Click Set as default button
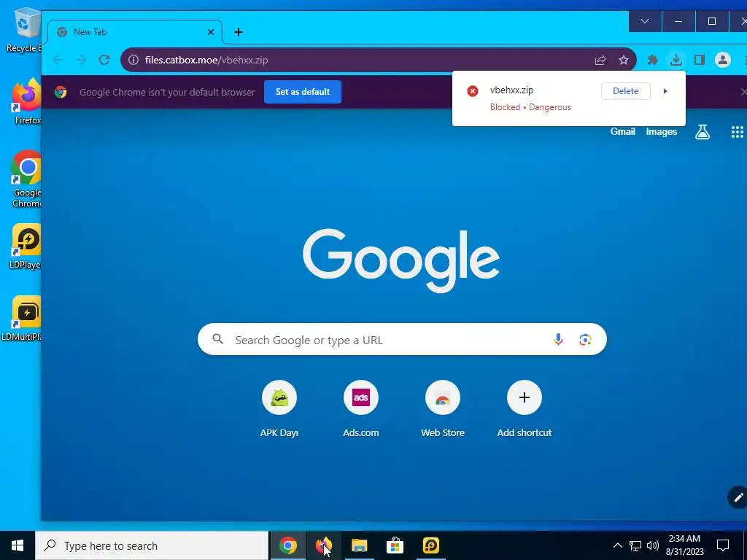 [303, 92]
